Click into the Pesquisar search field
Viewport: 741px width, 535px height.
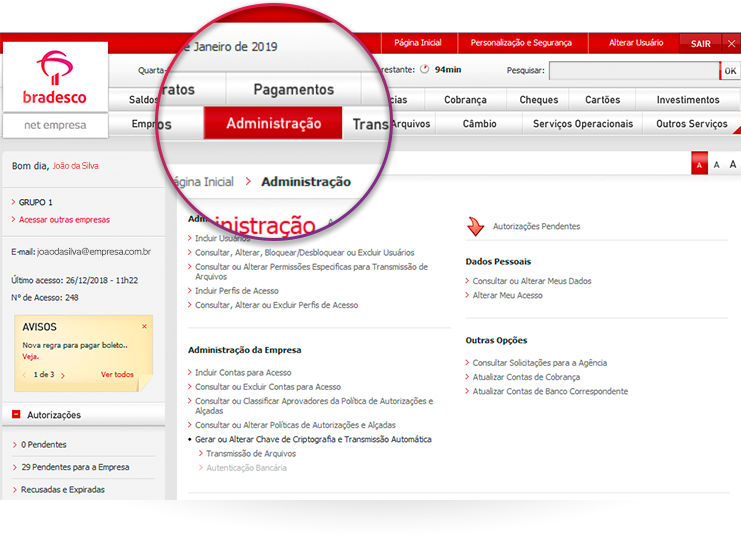(x=634, y=71)
